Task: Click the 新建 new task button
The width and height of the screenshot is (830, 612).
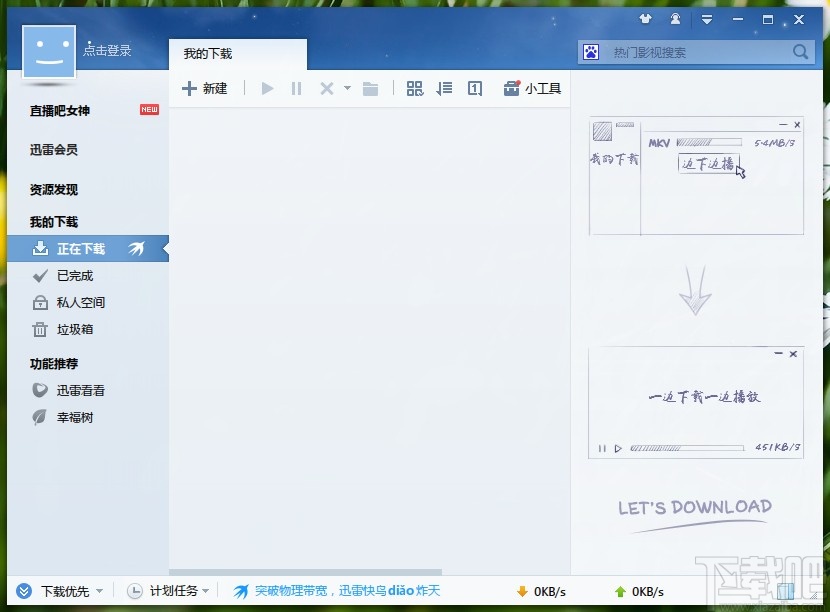Action: tap(204, 88)
